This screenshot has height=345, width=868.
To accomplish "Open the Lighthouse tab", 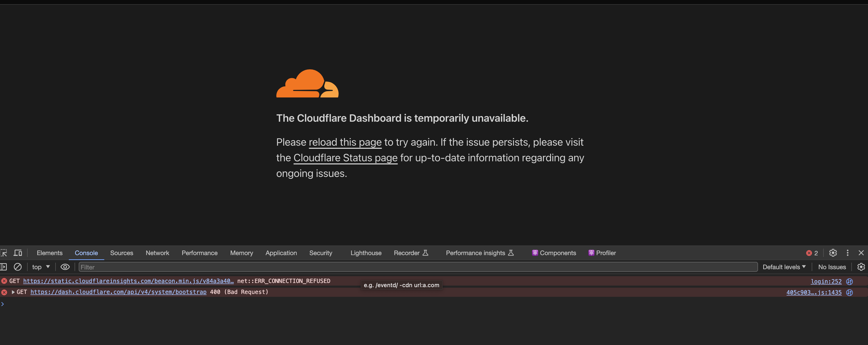I will click(366, 253).
